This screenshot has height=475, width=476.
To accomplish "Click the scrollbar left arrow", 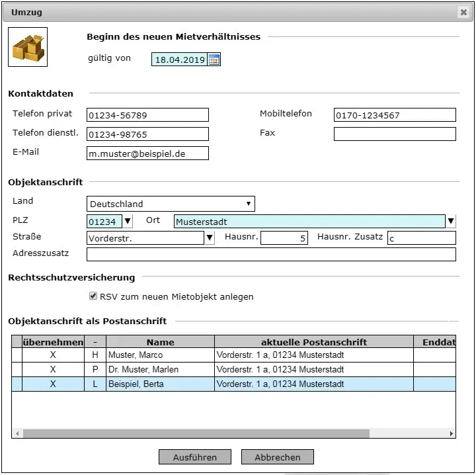I will pyautogui.click(x=16, y=434).
